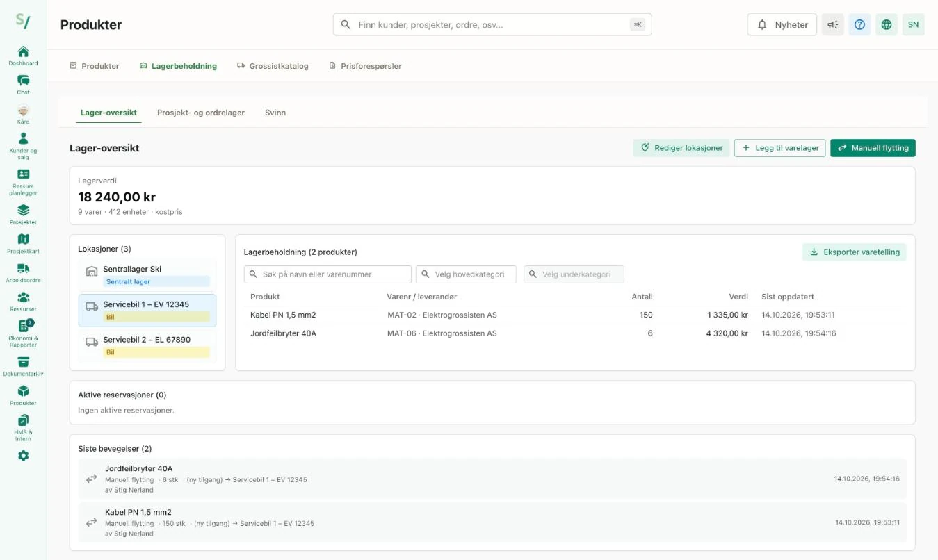Image resolution: width=938 pixels, height=560 pixels.
Task: Click the global search field
Action: (492, 25)
